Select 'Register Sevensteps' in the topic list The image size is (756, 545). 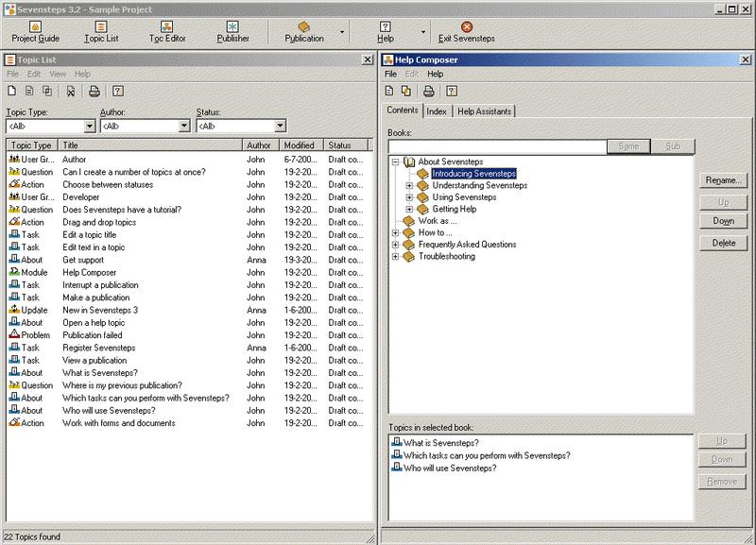point(188,348)
